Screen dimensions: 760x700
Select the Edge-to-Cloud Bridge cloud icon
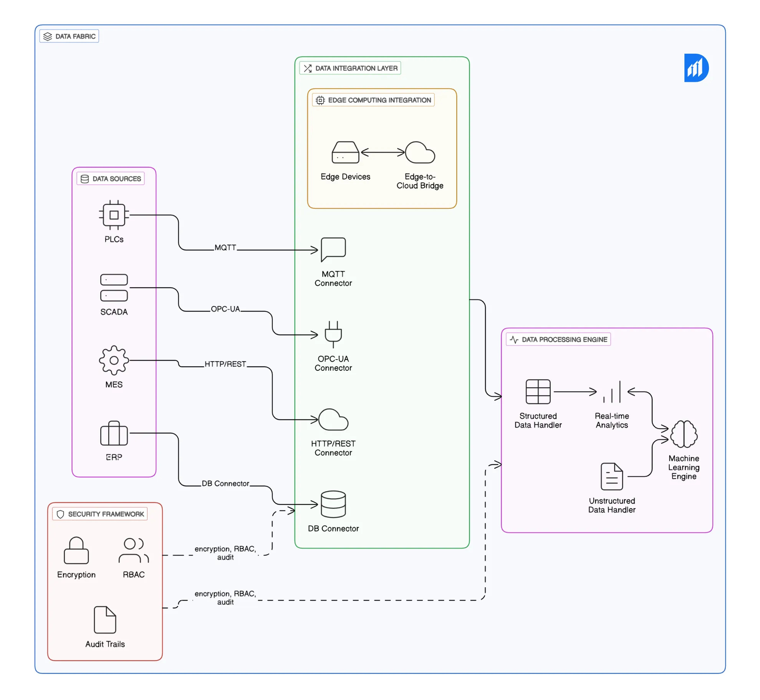(x=419, y=152)
